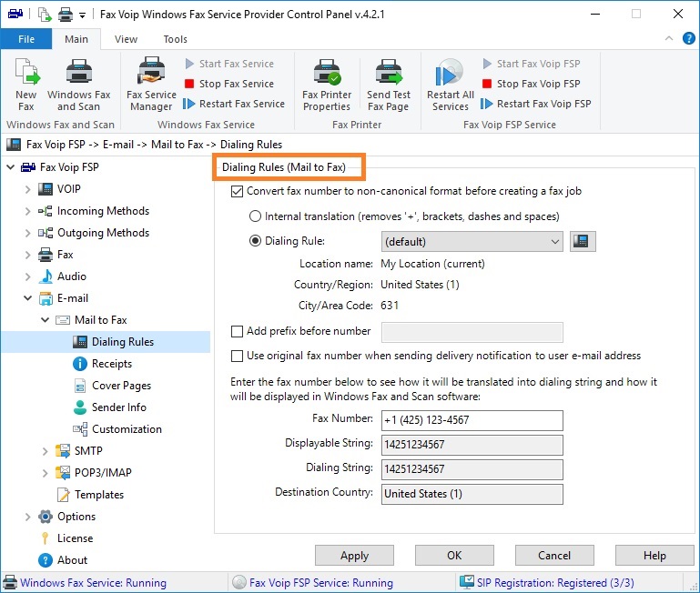Open dialing rules settings icon beside dropdown
Screen dimensions: 700x593
pyautogui.click(x=583, y=241)
